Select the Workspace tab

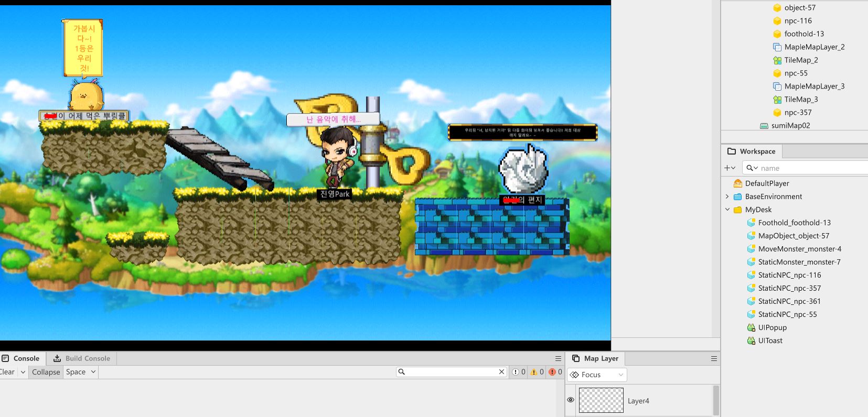click(752, 151)
